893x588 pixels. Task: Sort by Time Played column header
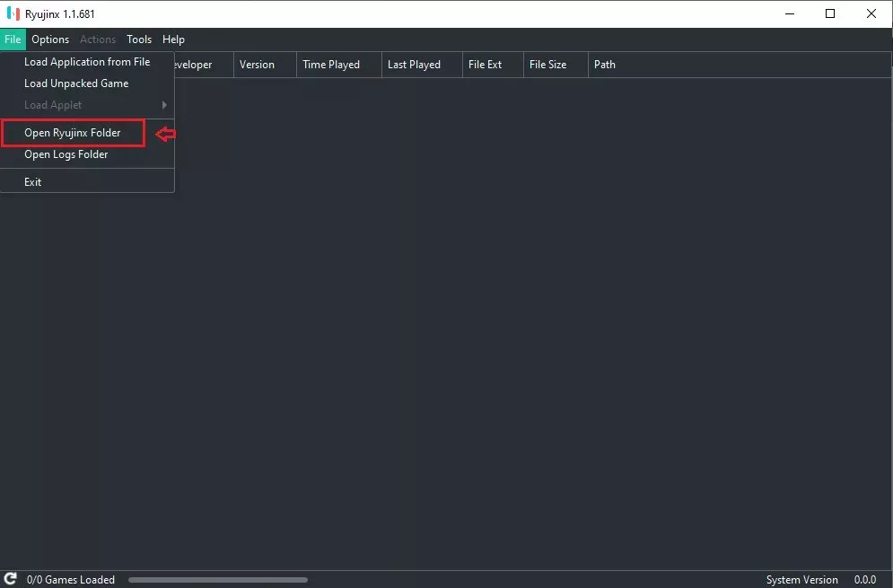coord(339,65)
